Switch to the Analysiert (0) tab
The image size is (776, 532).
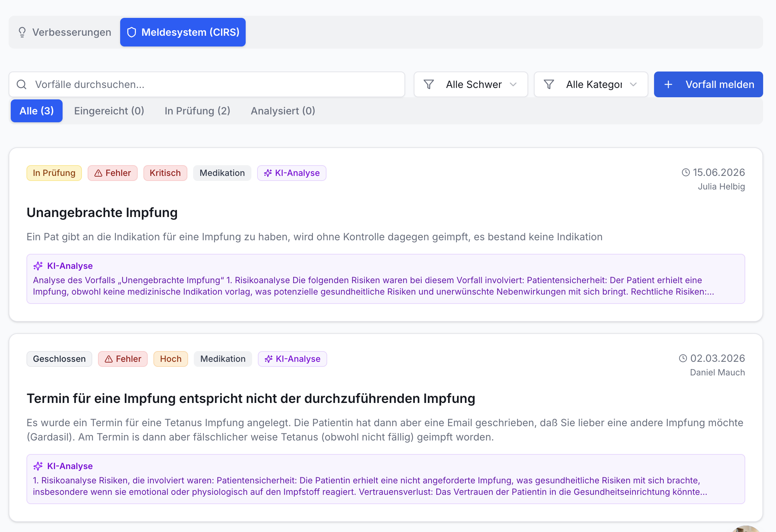283,111
